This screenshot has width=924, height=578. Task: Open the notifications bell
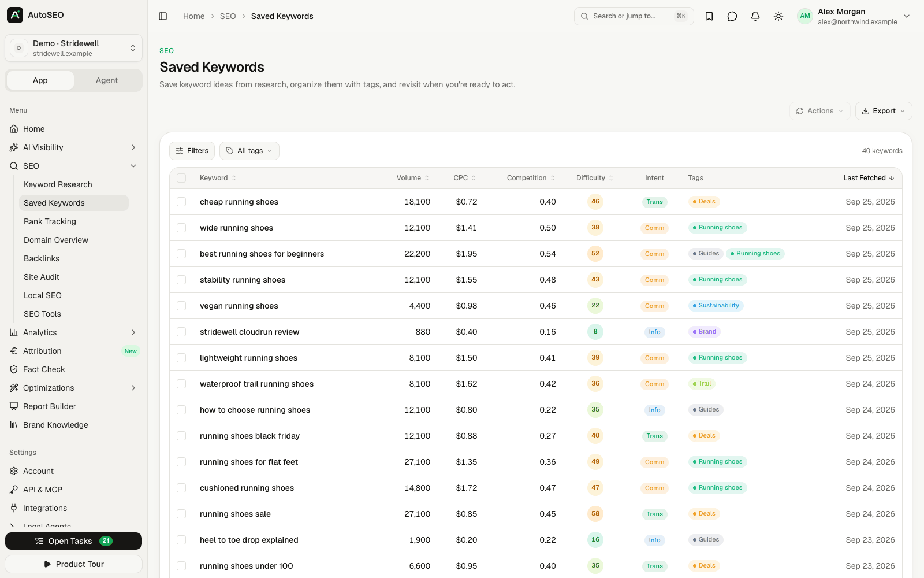pos(755,16)
